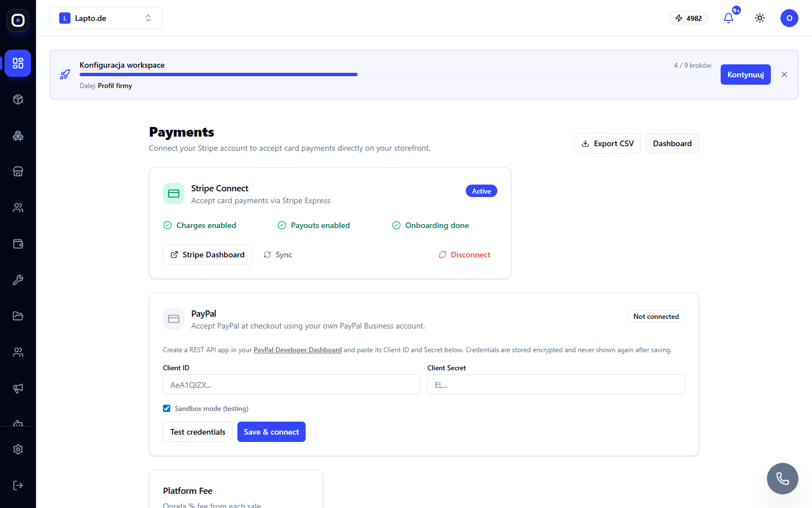This screenshot has width=812, height=508.
Task: Click Test credentials for PayPal
Action: [x=198, y=432]
